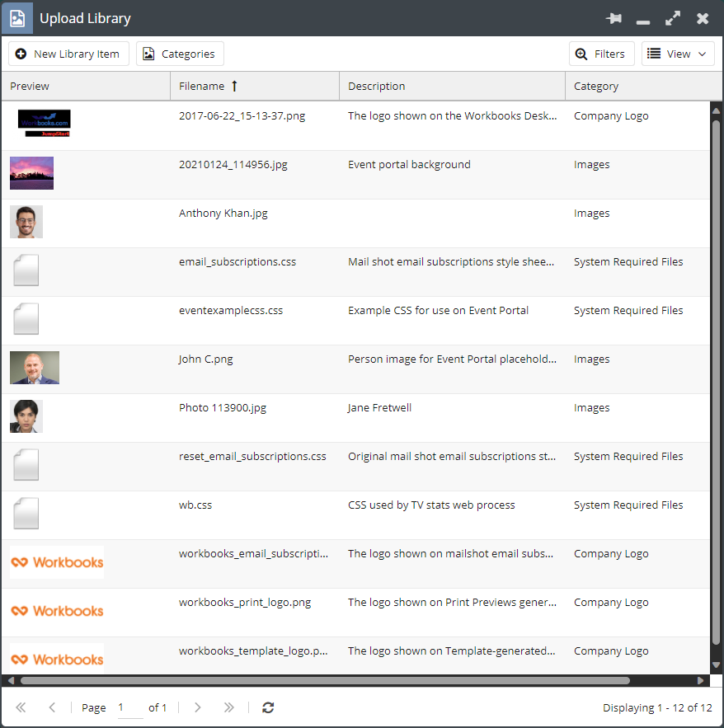
Task: Click the page number input field
Action: [129, 707]
